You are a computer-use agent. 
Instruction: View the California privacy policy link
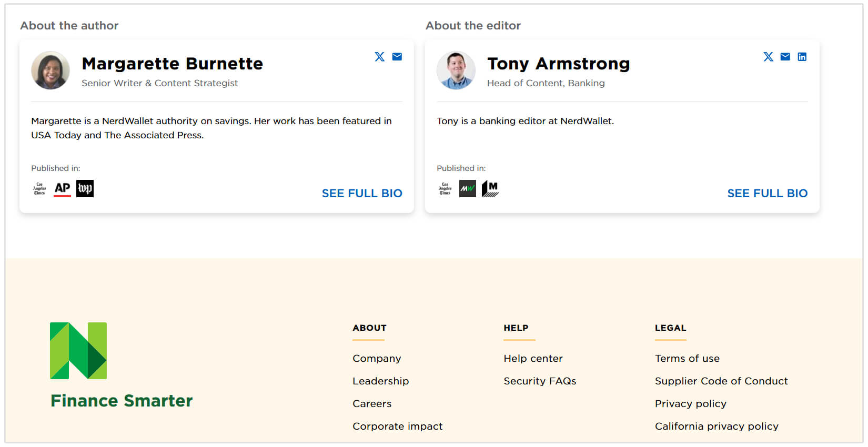pyautogui.click(x=716, y=426)
